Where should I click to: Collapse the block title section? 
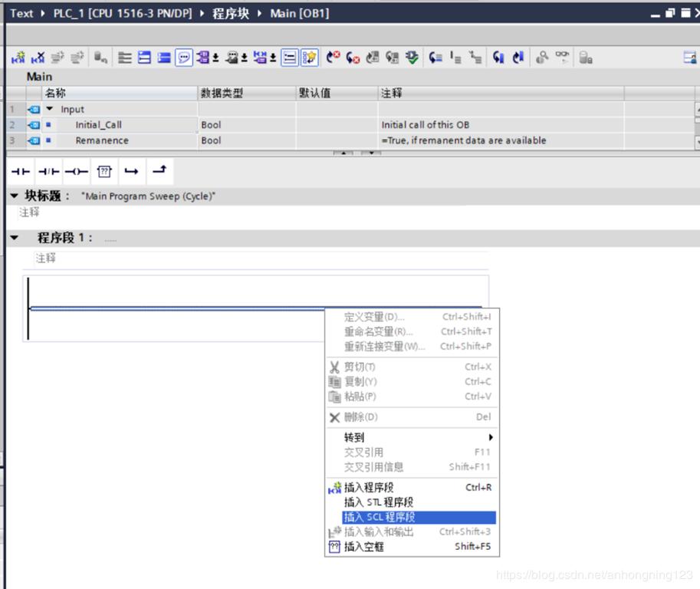pyautogui.click(x=13, y=196)
